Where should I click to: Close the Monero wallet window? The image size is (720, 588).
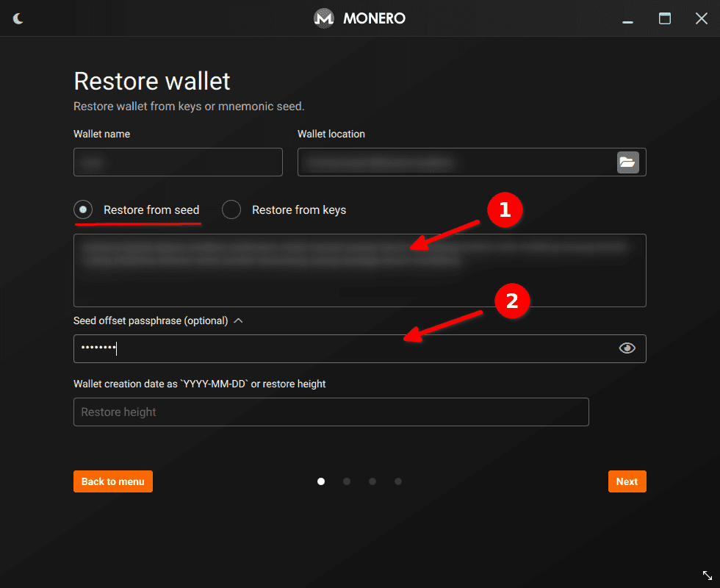coord(701,18)
